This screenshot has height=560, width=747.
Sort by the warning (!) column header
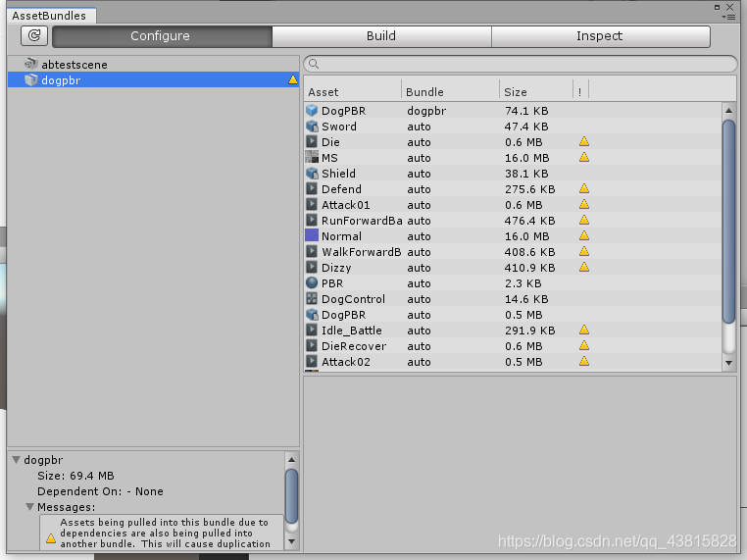tap(579, 91)
